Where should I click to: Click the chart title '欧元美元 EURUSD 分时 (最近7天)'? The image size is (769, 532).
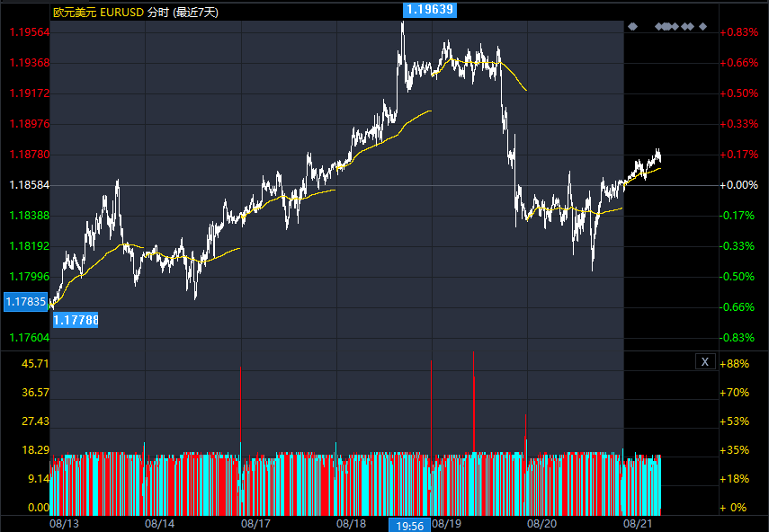pyautogui.click(x=135, y=13)
